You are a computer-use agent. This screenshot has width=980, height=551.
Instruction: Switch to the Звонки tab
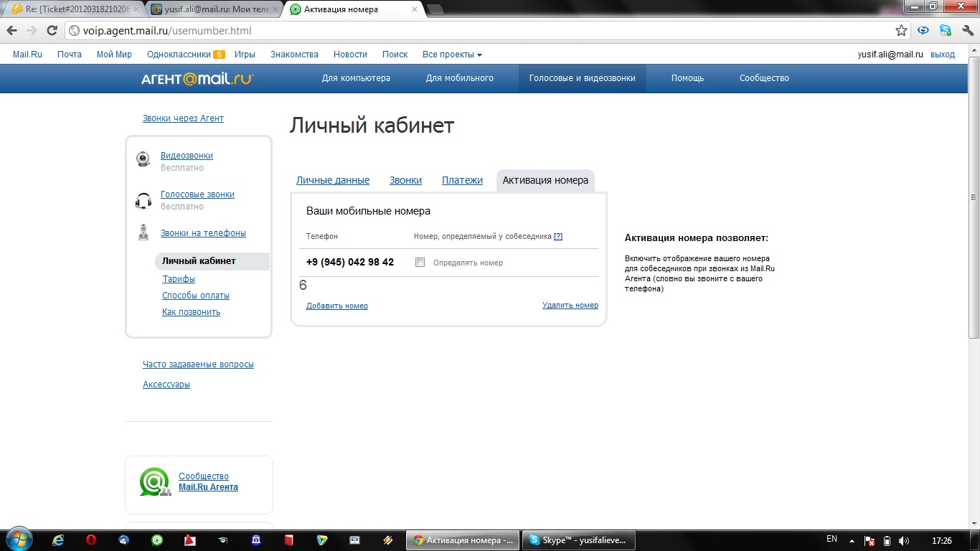coord(405,180)
